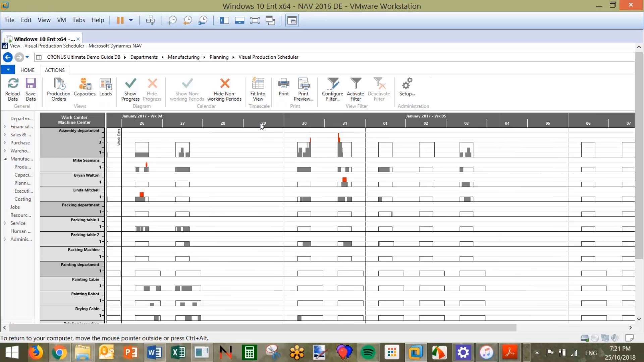
Task: Click the Save Data button
Action: tap(31, 89)
